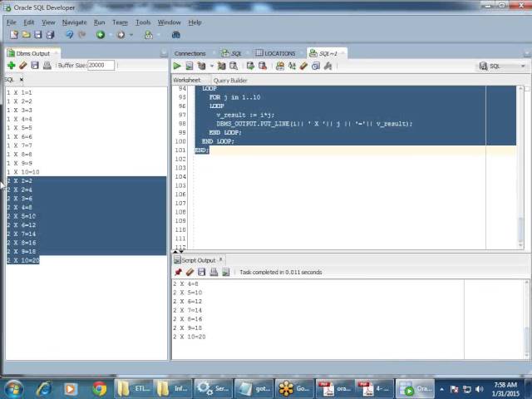
Task: Open SQL History icon in worksheet toolbar
Action: pyautogui.click(x=316, y=66)
